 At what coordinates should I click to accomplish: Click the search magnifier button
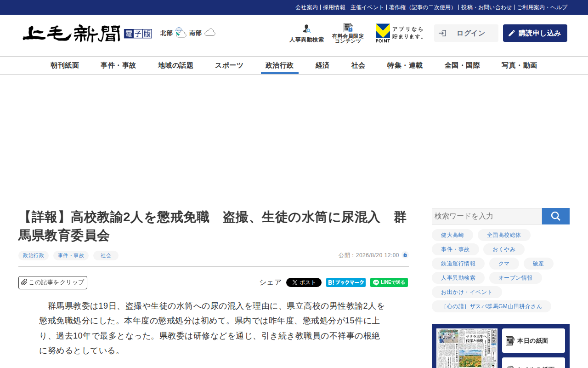coord(556,216)
